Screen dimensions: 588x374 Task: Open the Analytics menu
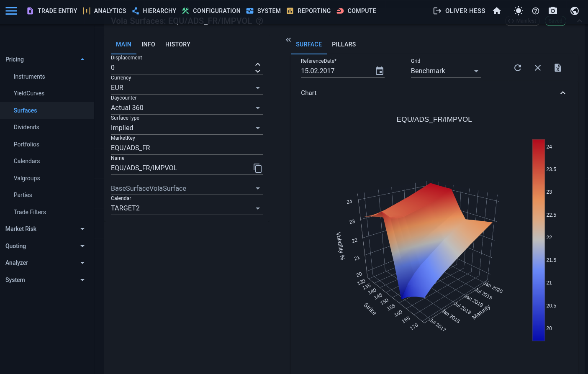pyautogui.click(x=104, y=11)
